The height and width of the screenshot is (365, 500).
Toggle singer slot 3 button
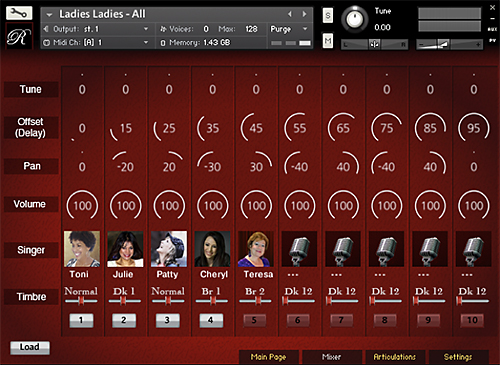coord(167,320)
